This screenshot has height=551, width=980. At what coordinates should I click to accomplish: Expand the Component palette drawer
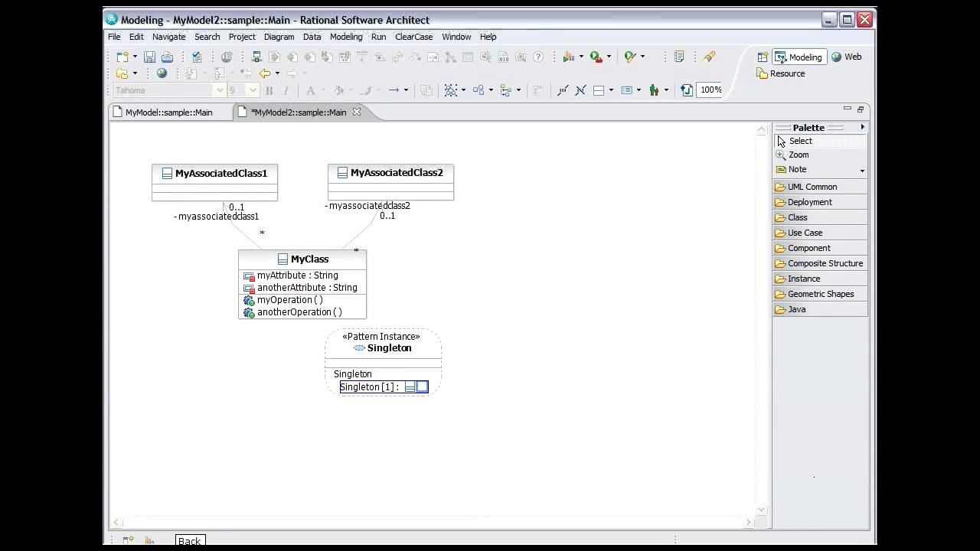pyautogui.click(x=820, y=248)
